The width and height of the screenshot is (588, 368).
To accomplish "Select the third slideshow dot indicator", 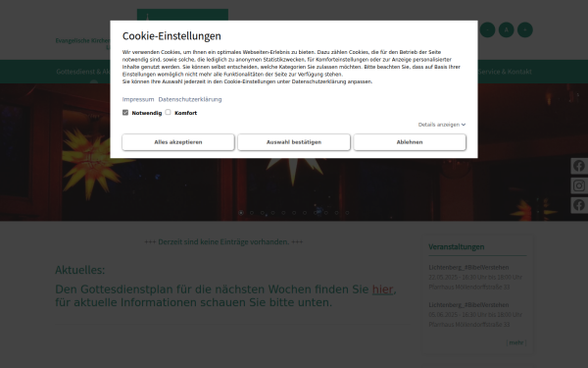I will (262, 213).
